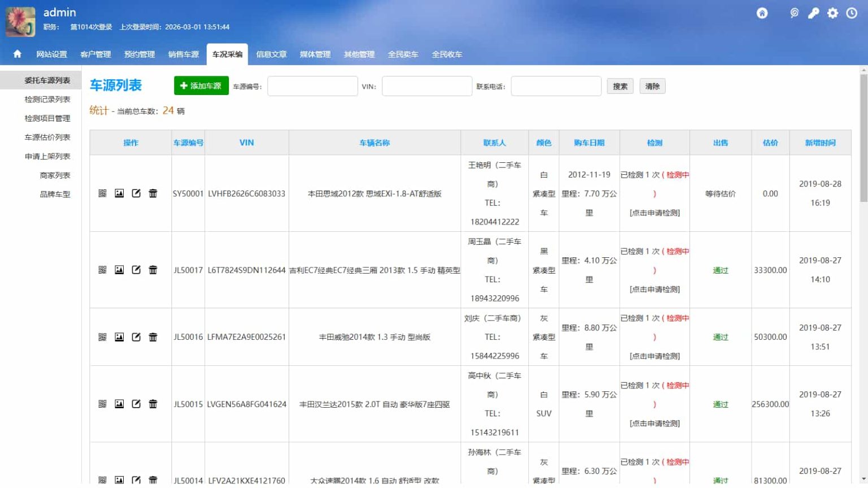Screen dimensions: 868x488
Task: Open 通过 link for vehicle JL50017
Action: pos(721,270)
